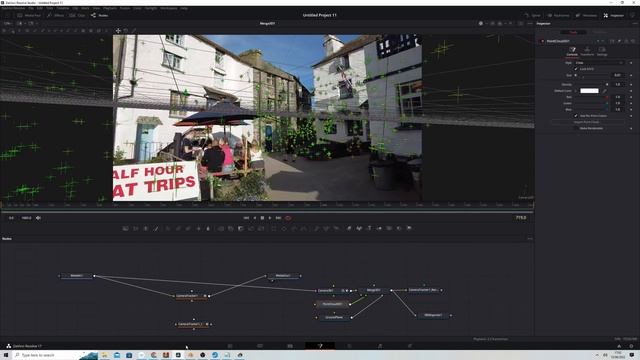Select the move tool in viewer toolbar
The width and height of the screenshot is (640, 360).
click(118, 31)
